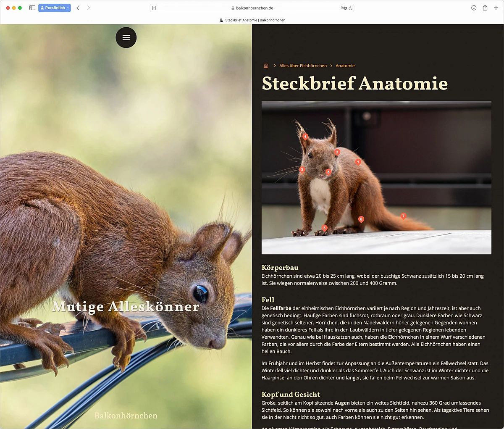
Task: Click the Balkonhörnchen site logo text
Action: (126, 416)
